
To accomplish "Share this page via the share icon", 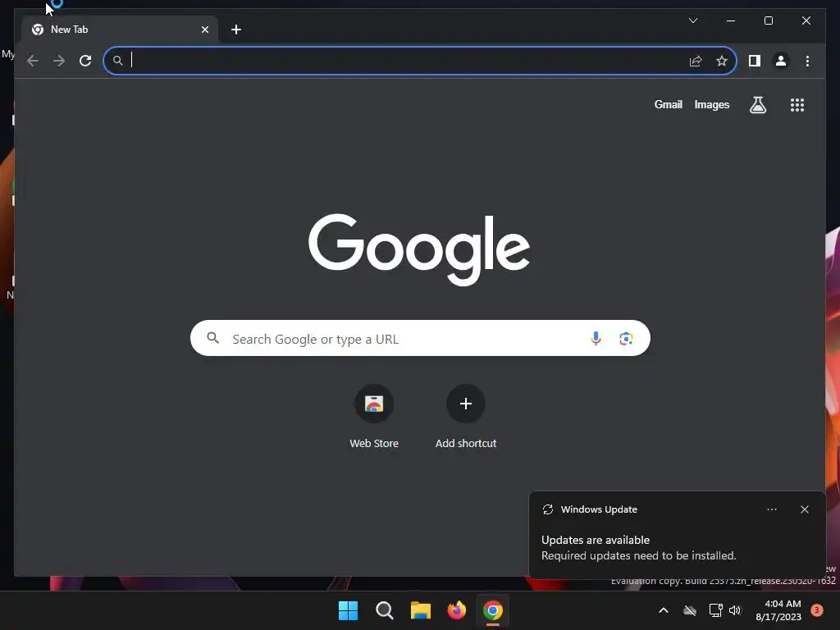I will (x=696, y=61).
